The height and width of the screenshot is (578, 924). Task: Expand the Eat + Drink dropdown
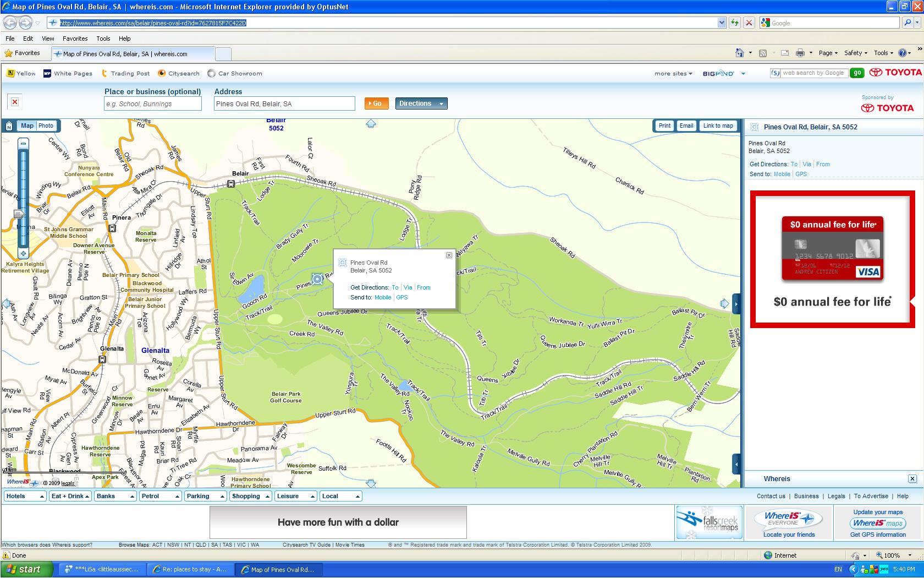point(70,496)
